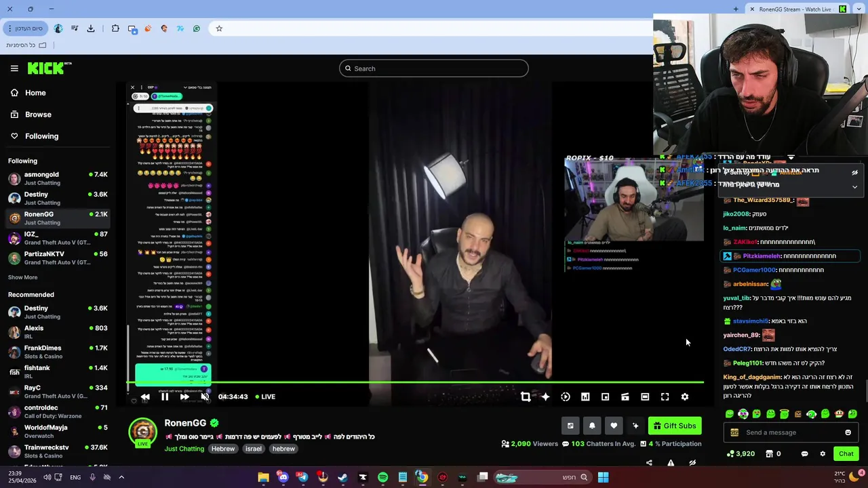This screenshot has width=868, height=488.
Task: Click the sparkle button near Gift Subs
Action: tap(635, 426)
